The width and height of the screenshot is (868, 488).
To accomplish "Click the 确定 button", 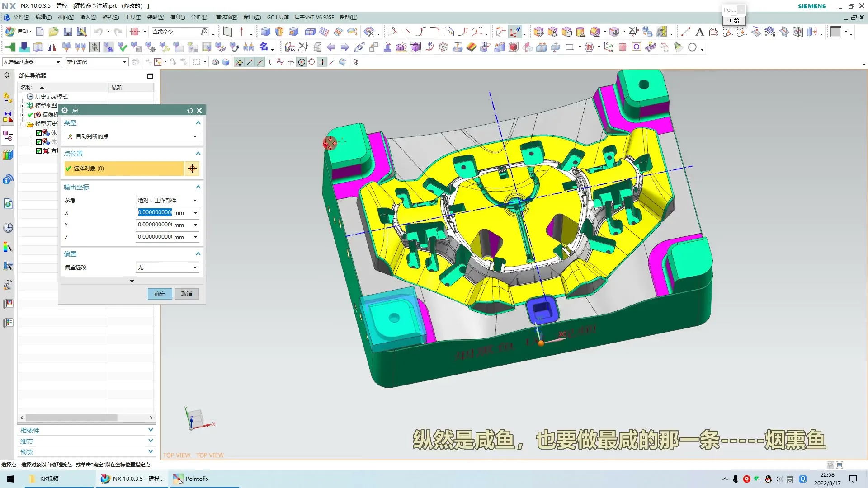I will [160, 294].
